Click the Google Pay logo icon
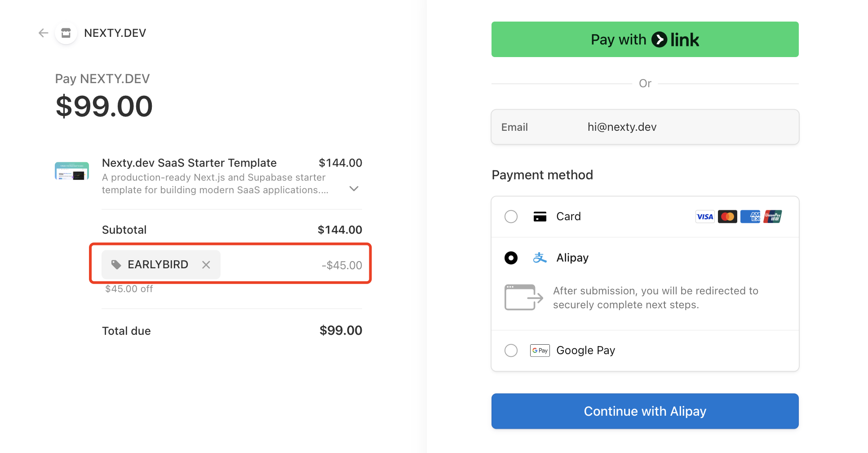868x453 pixels. tap(540, 351)
